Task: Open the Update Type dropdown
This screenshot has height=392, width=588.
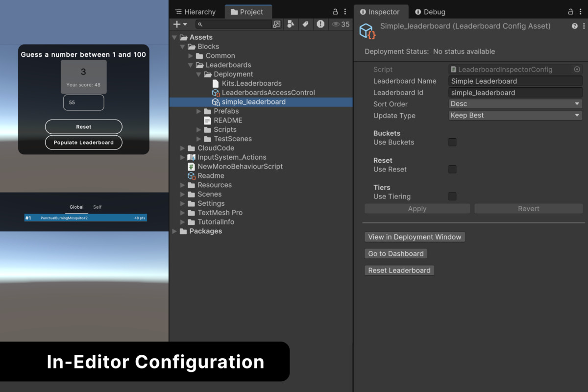Action: pyautogui.click(x=515, y=116)
